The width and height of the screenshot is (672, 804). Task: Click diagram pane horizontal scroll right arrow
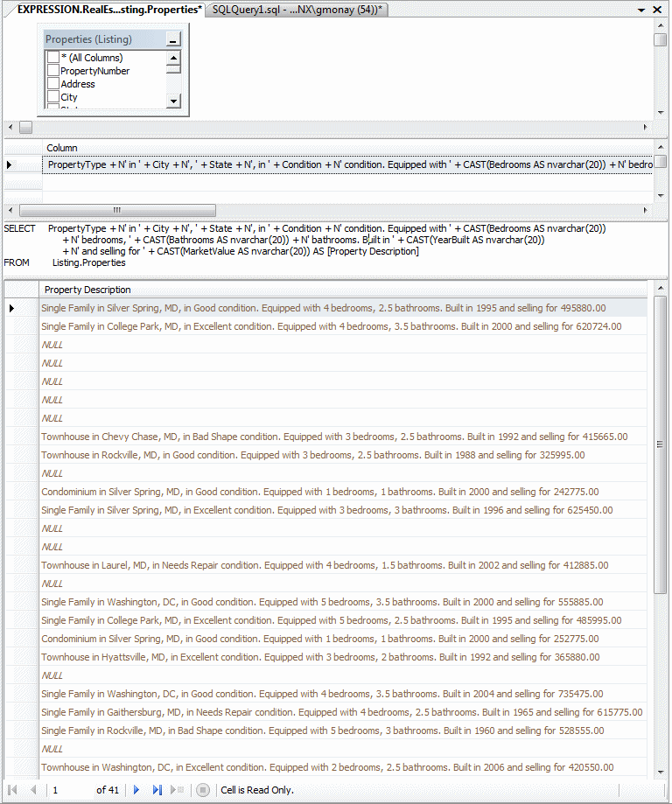coord(646,127)
